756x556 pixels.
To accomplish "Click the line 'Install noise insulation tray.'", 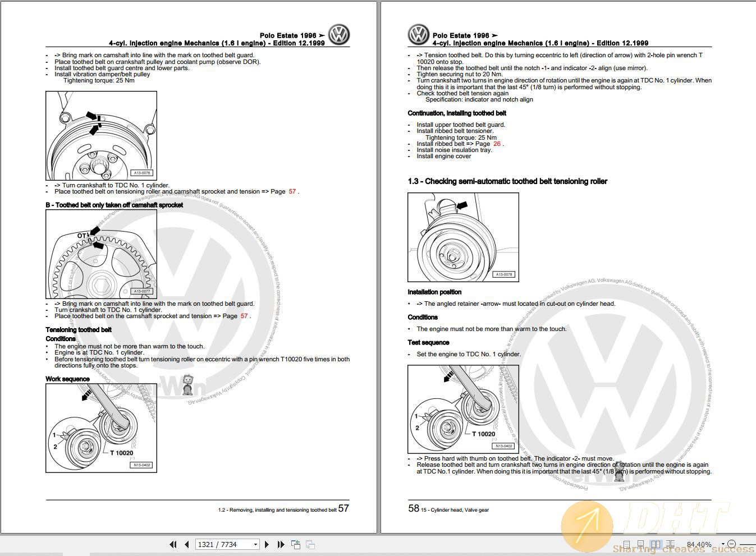I will click(455, 150).
